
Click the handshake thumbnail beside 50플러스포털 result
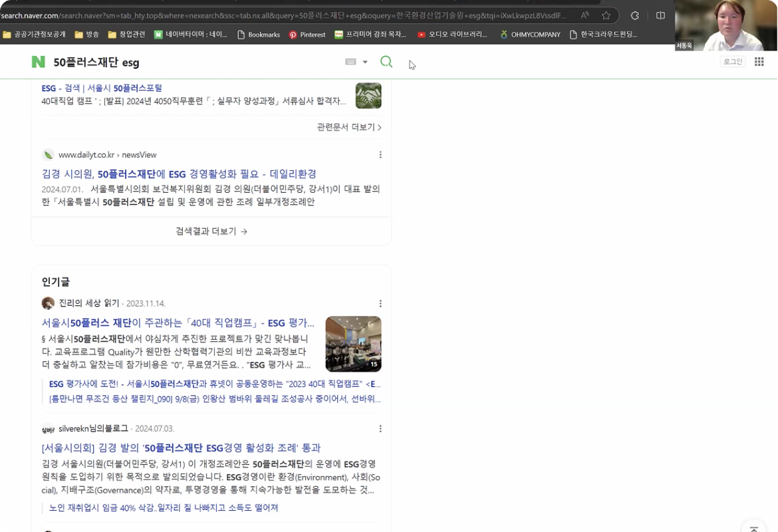coord(368,96)
